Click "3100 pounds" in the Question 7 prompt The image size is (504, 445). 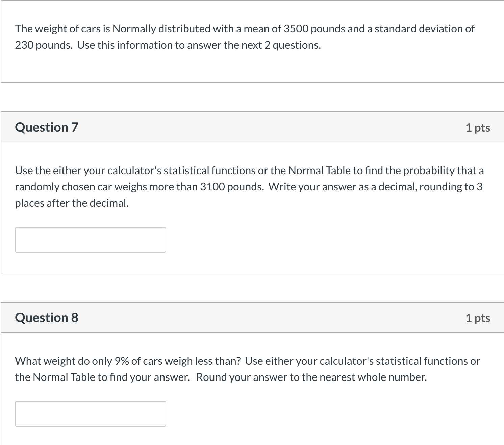(231, 187)
